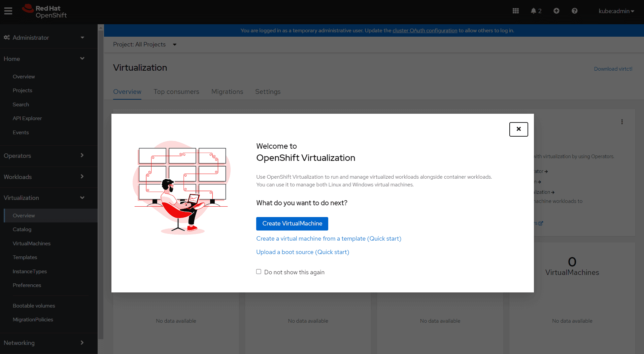Open Catalog in the sidebar
Viewport: 644px width, 354px height.
22,229
